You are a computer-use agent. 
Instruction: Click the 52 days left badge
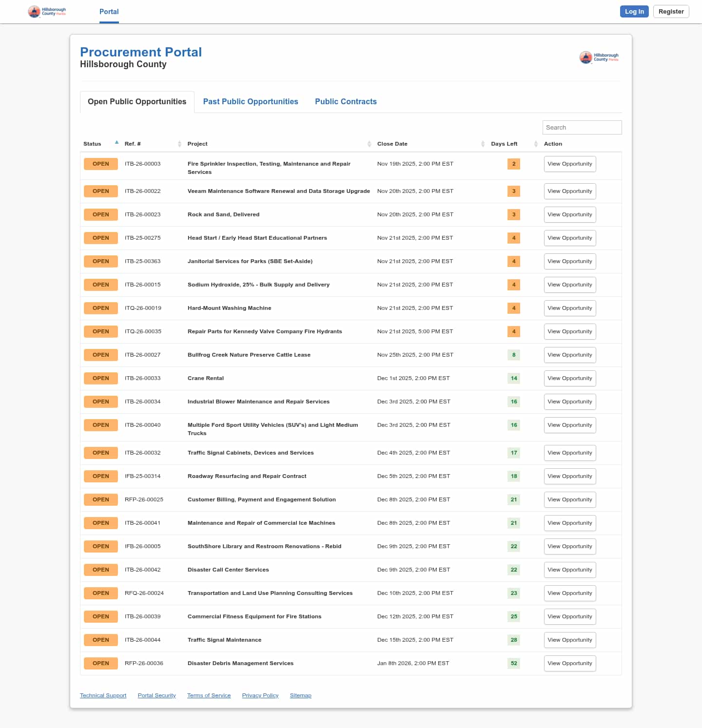(x=514, y=663)
